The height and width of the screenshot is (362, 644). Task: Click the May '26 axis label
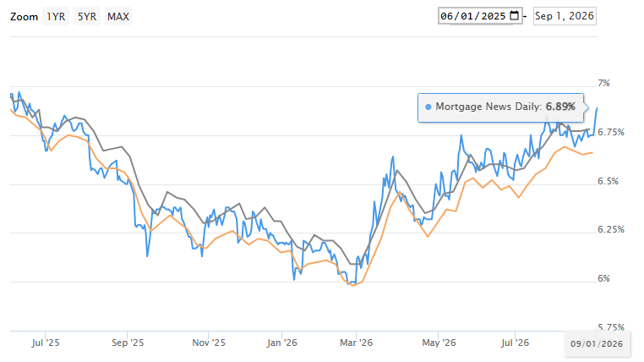(439, 343)
